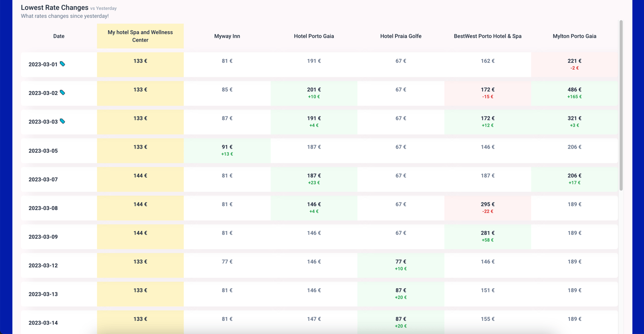The height and width of the screenshot is (334, 644).
Task: Click Hotel Porto Gaia 201 € rate with +10 €
Action: point(314,93)
